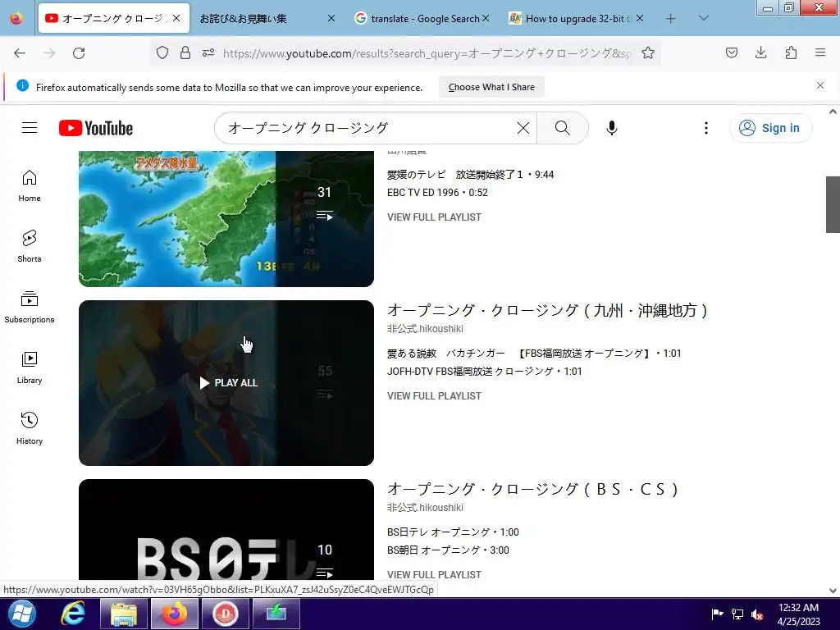Image resolution: width=840 pixels, height=630 pixels.
Task: Click the browser URL address bar
Action: coord(427,53)
